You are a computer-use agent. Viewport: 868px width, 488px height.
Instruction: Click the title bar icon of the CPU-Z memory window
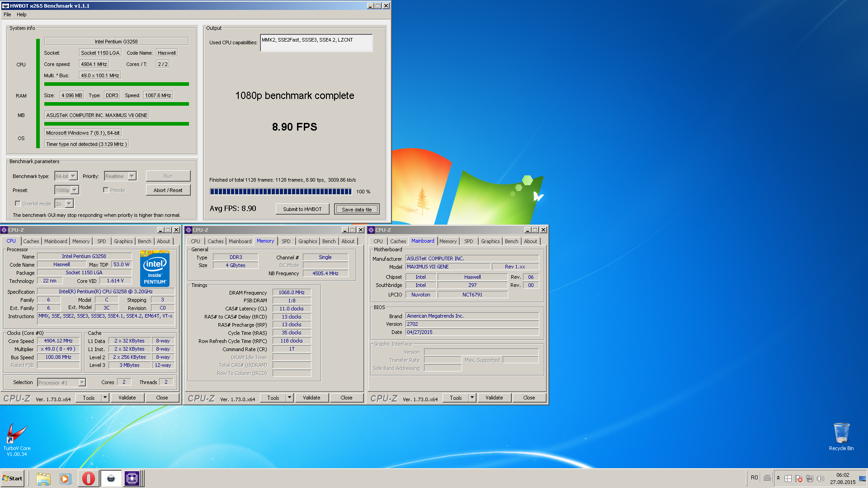(x=189, y=230)
